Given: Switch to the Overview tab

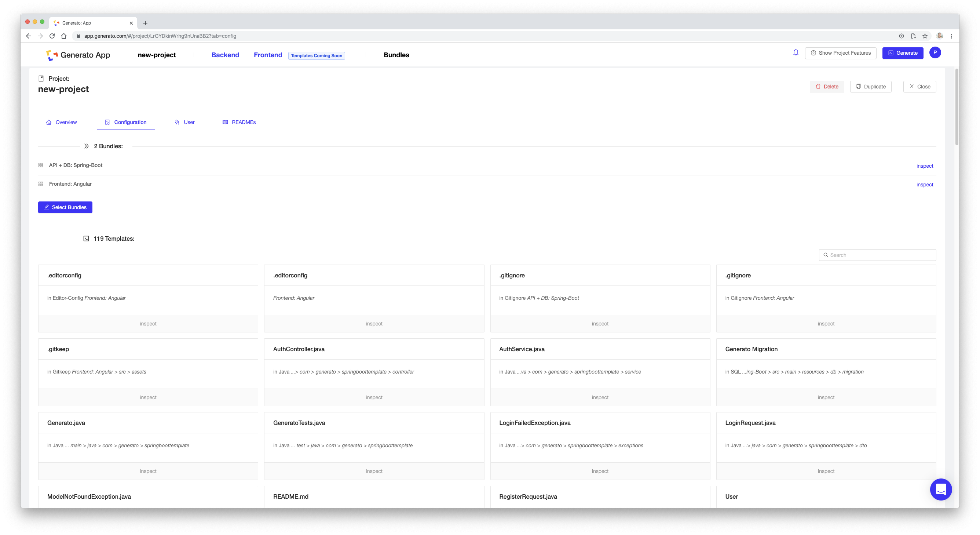Looking at the screenshot, I should pos(62,122).
